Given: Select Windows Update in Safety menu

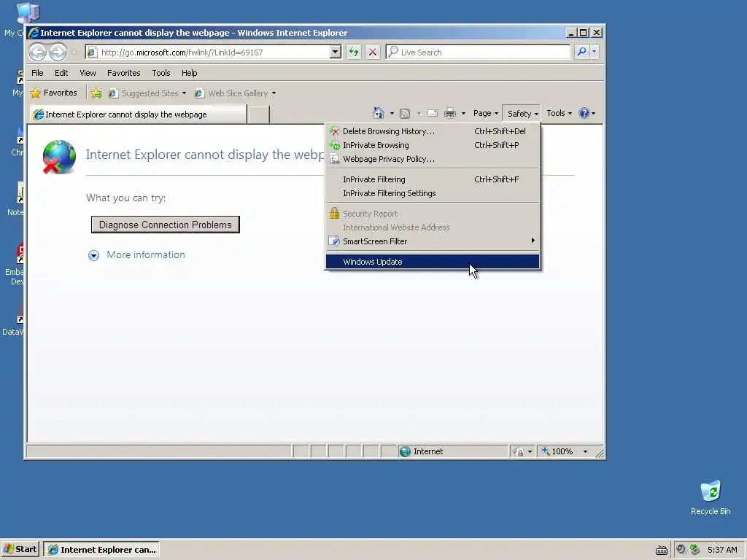Looking at the screenshot, I should tap(433, 262).
